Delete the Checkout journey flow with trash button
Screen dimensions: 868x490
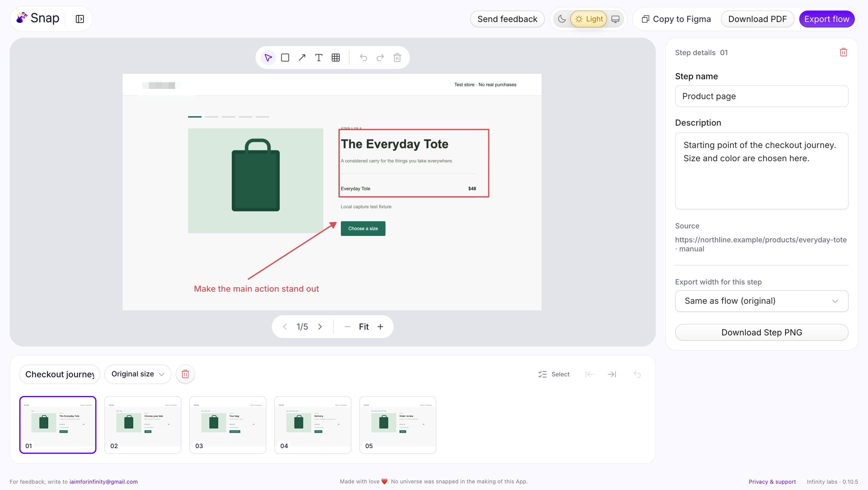185,374
